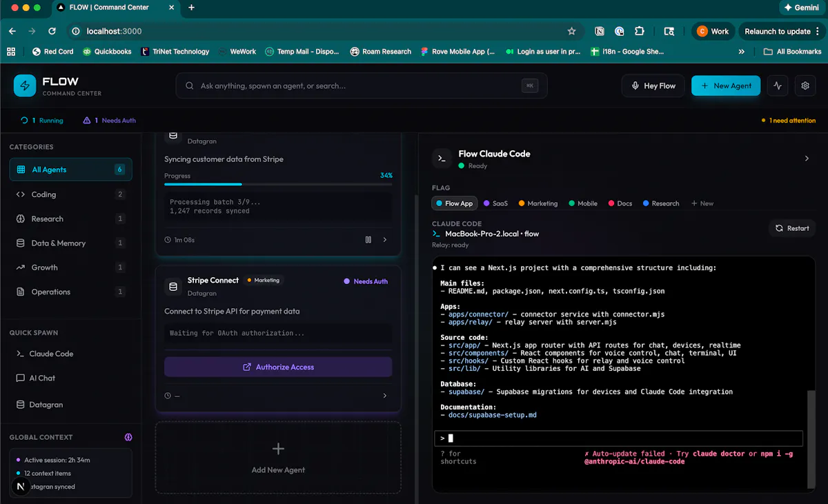828x504 pixels.
Task: Click the Add New Agent card
Action: click(278, 457)
